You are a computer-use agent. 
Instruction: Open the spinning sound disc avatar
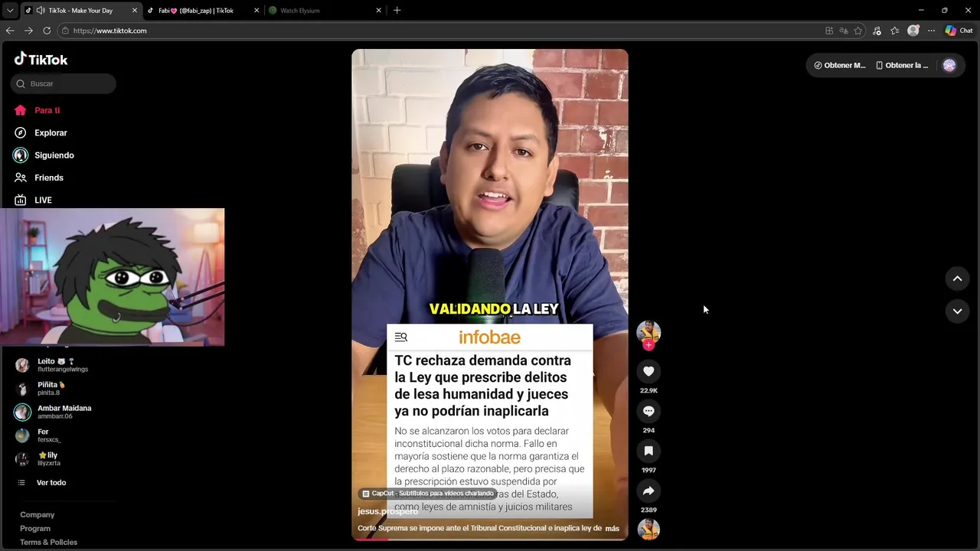point(648,529)
